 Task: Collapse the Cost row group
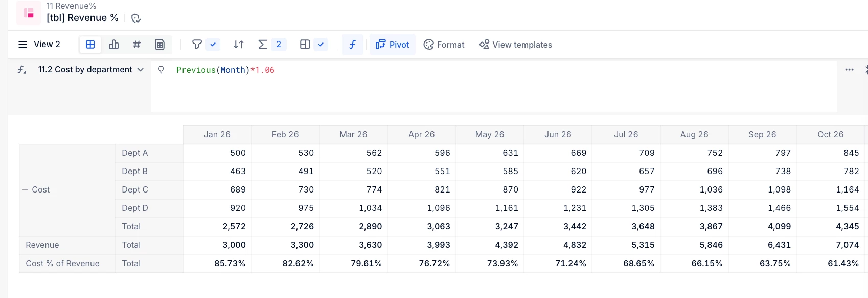(x=25, y=189)
